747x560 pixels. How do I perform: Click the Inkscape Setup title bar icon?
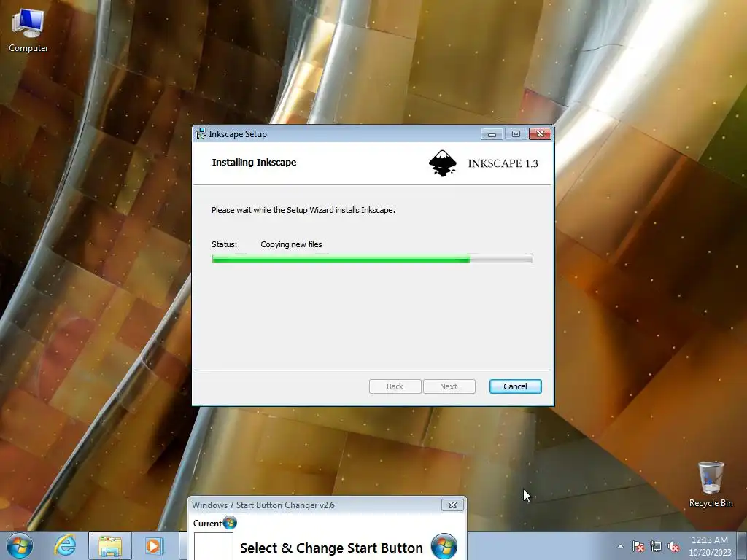tap(201, 134)
